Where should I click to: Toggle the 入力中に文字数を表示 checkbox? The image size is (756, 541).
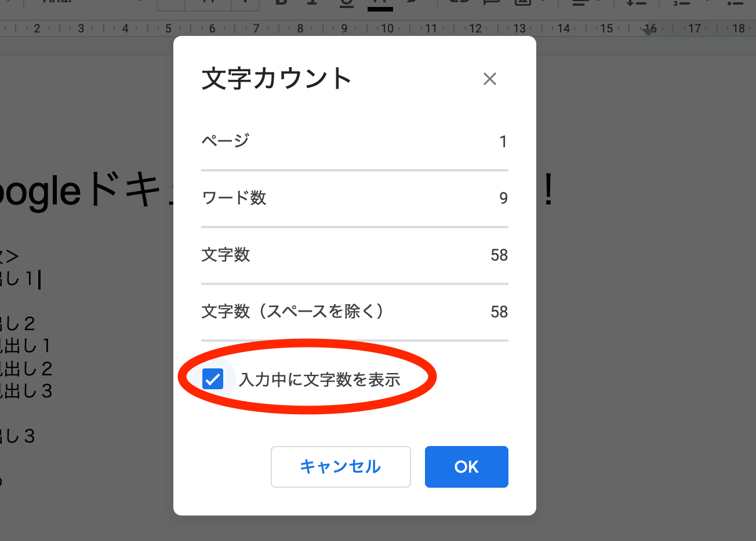coord(213,379)
